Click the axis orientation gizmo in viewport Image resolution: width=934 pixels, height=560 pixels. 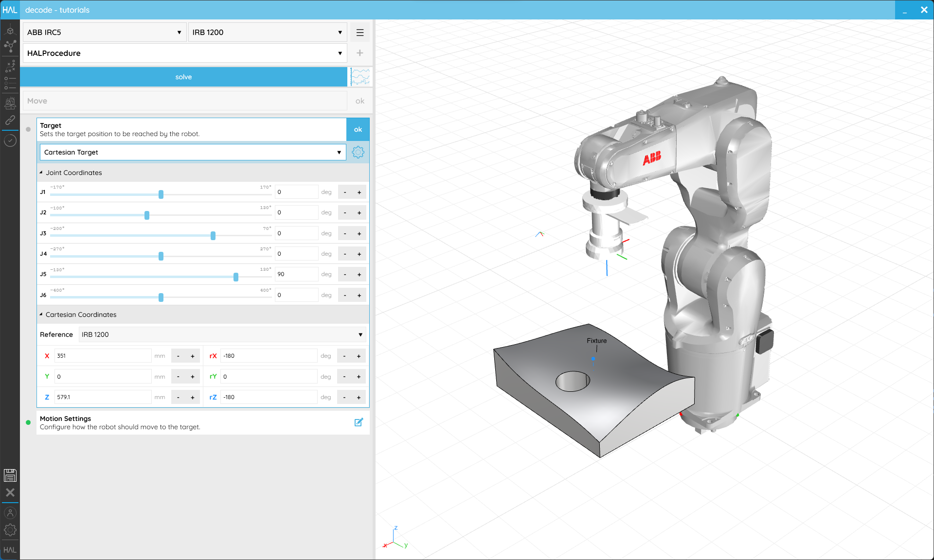(x=395, y=538)
